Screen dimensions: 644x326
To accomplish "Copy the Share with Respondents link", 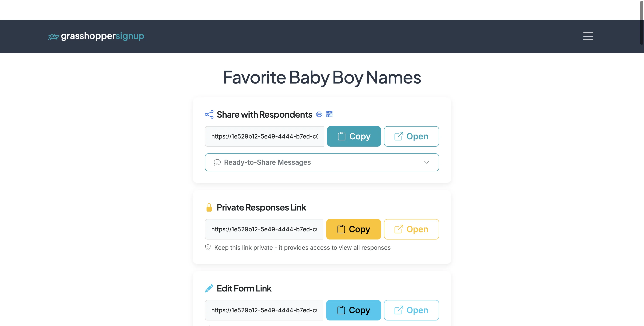I will point(354,136).
